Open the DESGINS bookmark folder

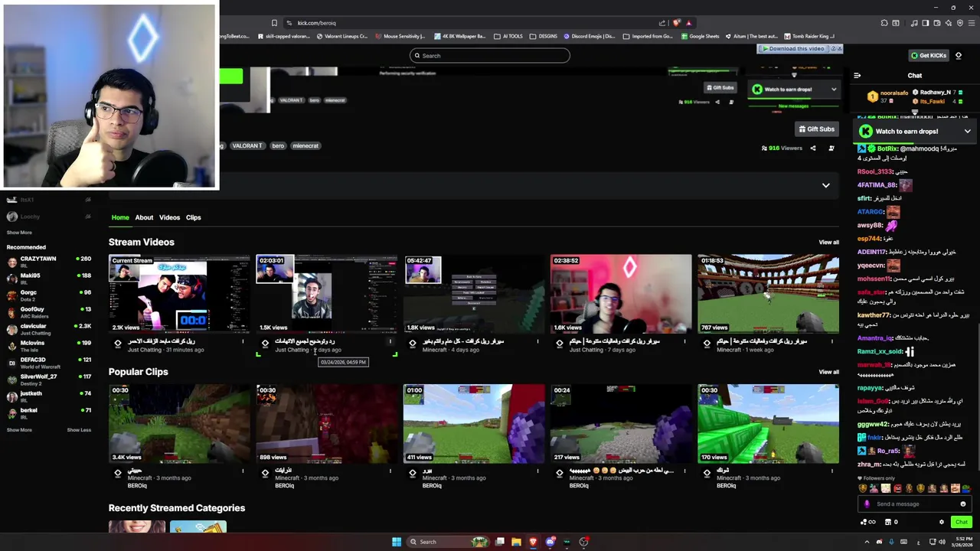(x=544, y=36)
